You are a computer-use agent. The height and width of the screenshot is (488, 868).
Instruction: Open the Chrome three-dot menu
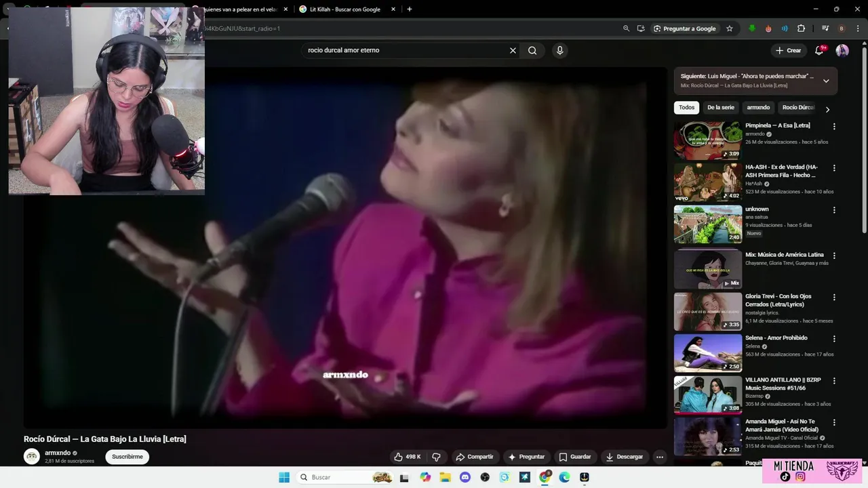[857, 28]
